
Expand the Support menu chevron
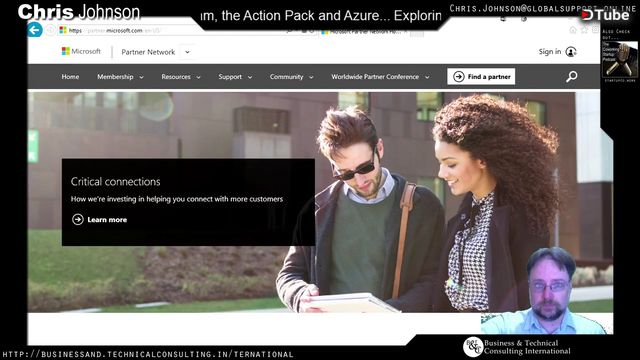pos(250,77)
